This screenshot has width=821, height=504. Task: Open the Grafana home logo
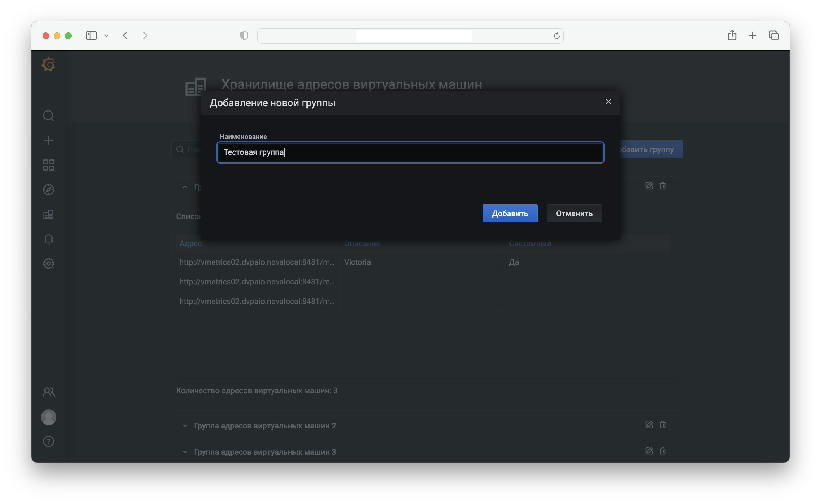49,64
